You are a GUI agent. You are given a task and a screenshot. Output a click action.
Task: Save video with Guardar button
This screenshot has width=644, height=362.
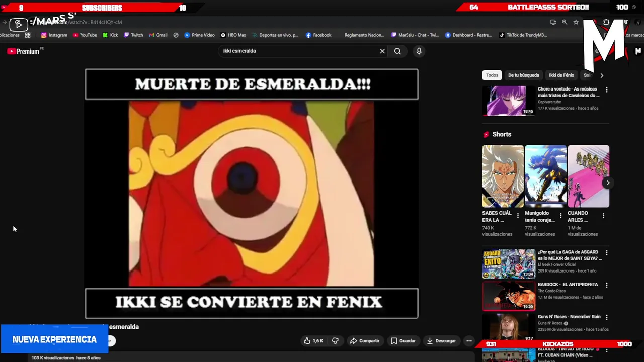point(403,341)
